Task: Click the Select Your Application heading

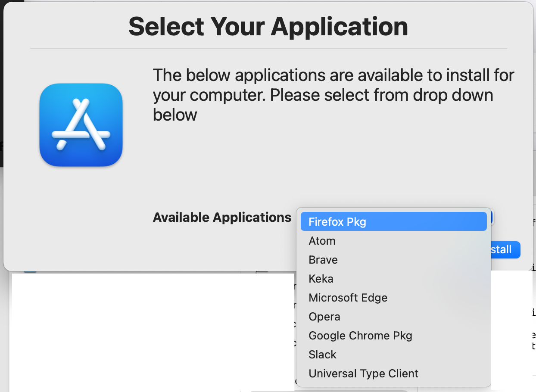Action: [268, 26]
